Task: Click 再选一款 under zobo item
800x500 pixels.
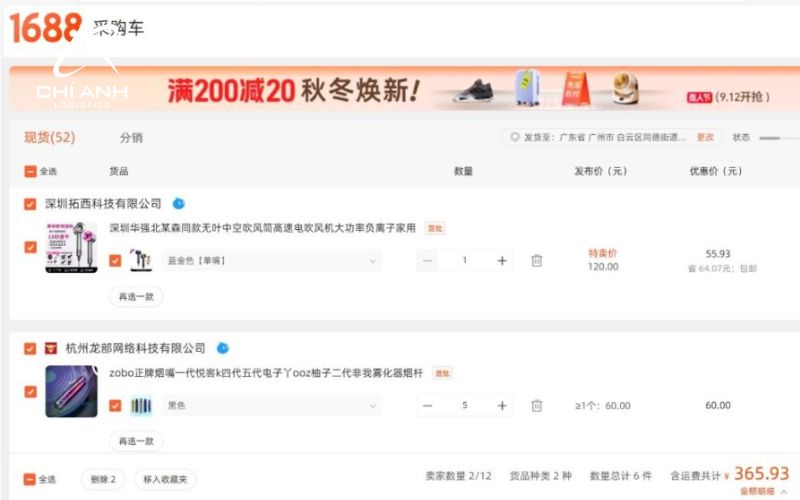Action: pos(136,441)
